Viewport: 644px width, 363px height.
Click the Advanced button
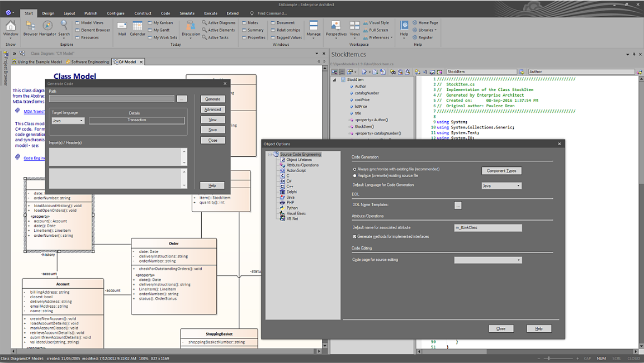point(213,109)
